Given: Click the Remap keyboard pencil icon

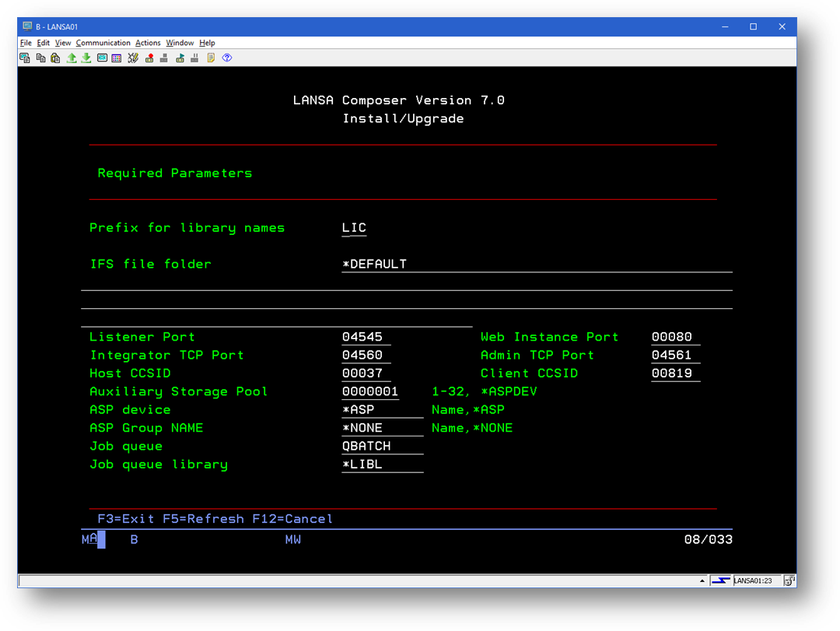Looking at the screenshot, I should (133, 58).
